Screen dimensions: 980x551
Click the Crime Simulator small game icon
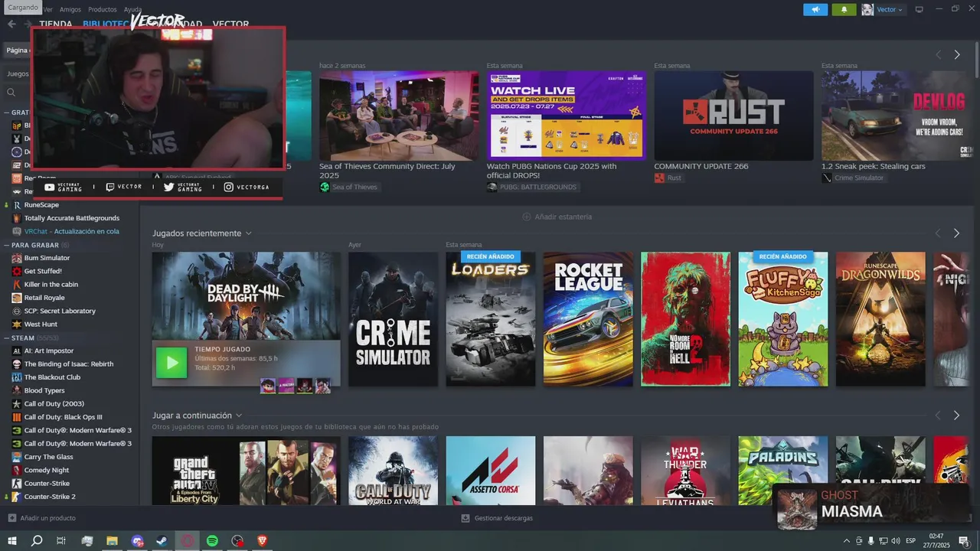[x=827, y=178]
